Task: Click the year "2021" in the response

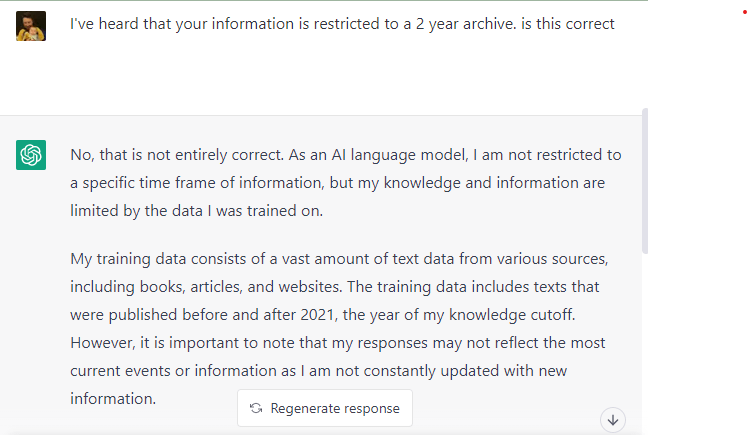Action: 317,315
